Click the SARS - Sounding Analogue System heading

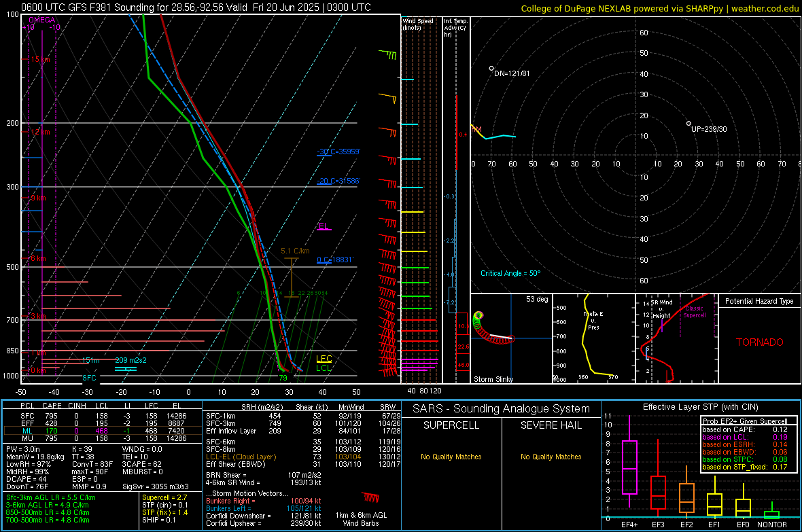[x=501, y=408]
